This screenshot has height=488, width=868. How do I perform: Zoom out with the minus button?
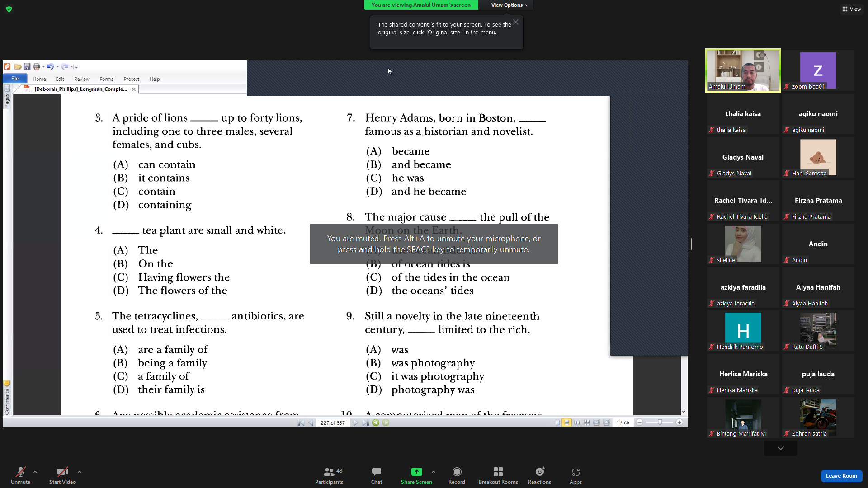640,422
